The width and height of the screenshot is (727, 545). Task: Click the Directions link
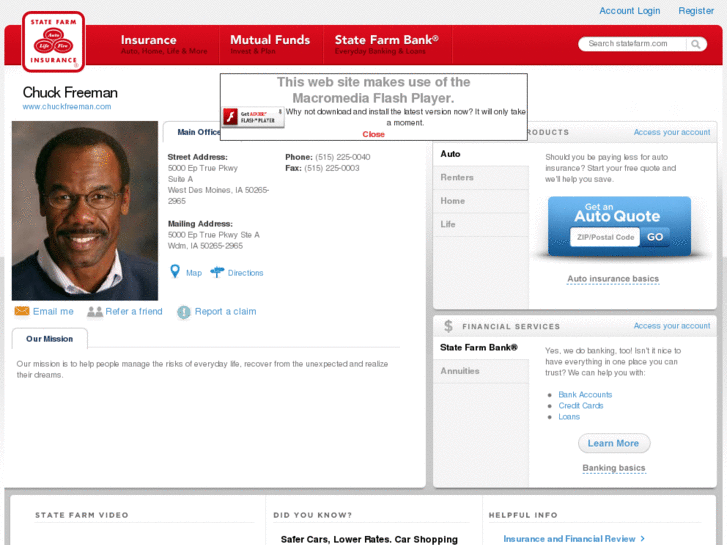[245, 273]
